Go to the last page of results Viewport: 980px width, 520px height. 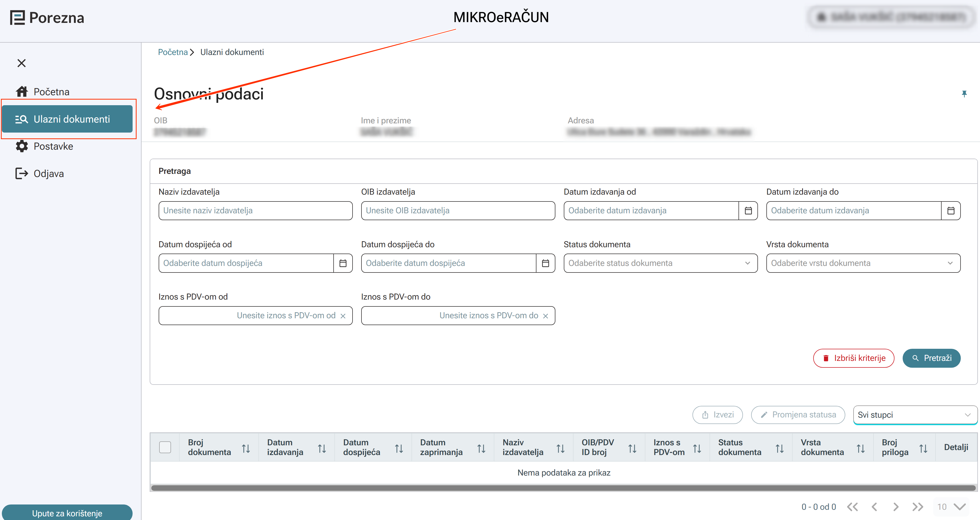point(917,507)
